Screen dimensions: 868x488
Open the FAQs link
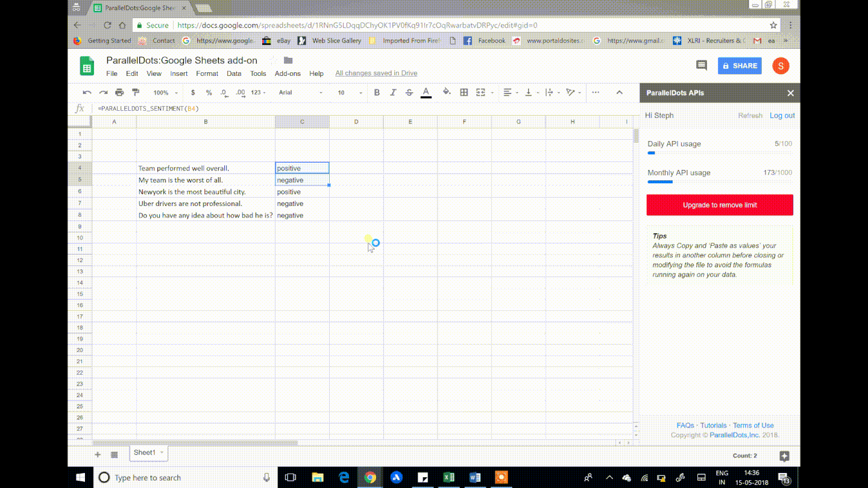click(685, 425)
